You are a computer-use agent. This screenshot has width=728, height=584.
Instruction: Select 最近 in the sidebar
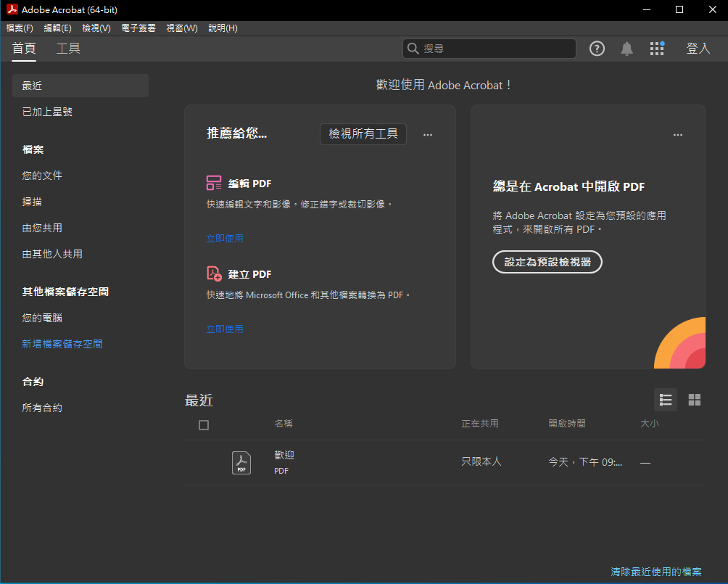click(x=80, y=86)
